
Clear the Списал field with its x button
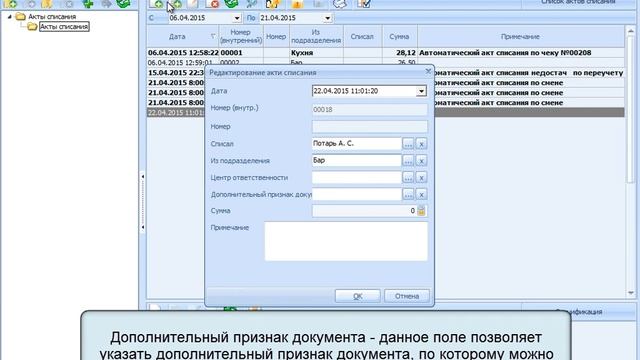click(421, 144)
